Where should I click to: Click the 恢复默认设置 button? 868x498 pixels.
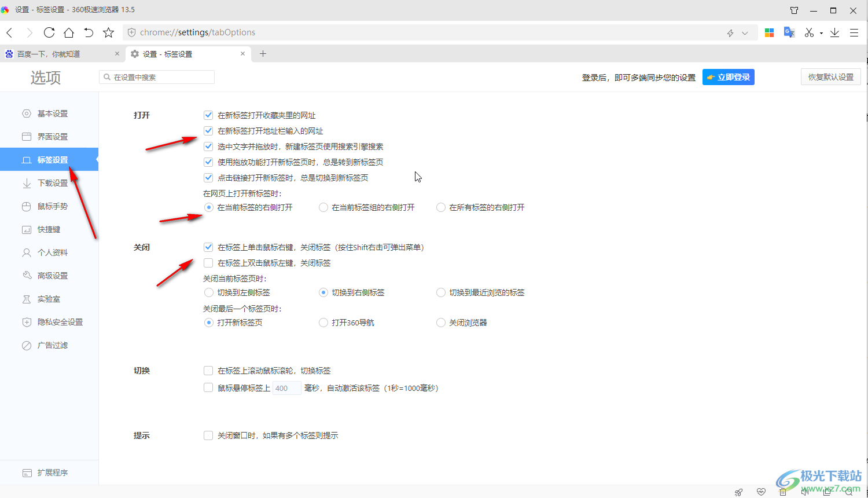tap(831, 77)
